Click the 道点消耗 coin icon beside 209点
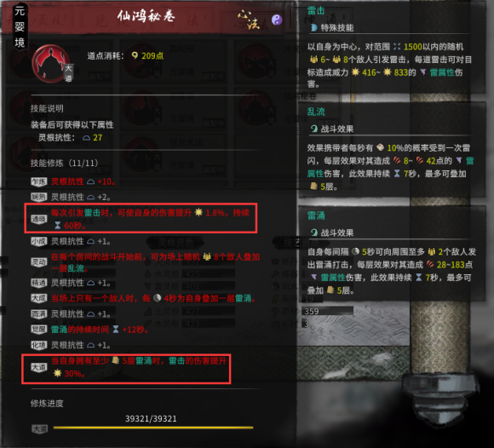Screen dimensions: 494x448 (135, 55)
